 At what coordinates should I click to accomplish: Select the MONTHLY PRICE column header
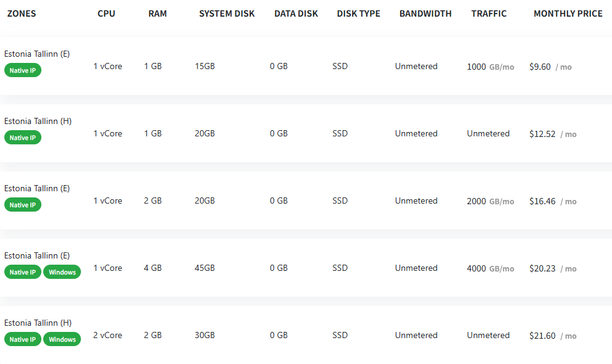coord(568,14)
